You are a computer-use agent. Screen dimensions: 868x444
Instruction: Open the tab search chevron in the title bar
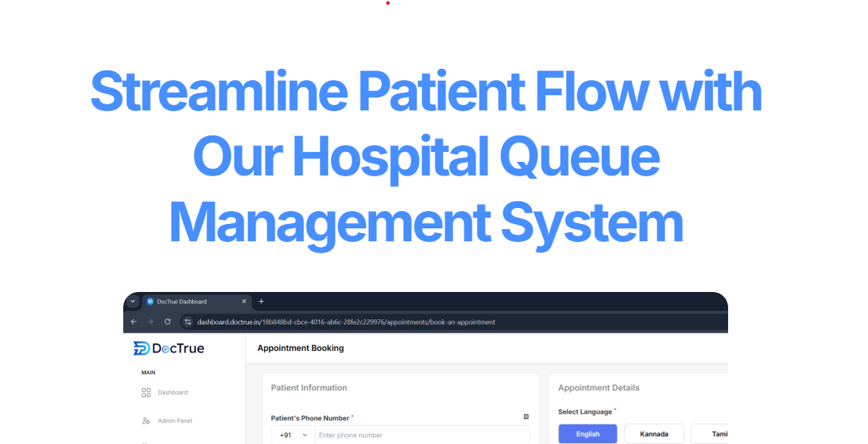click(x=132, y=302)
